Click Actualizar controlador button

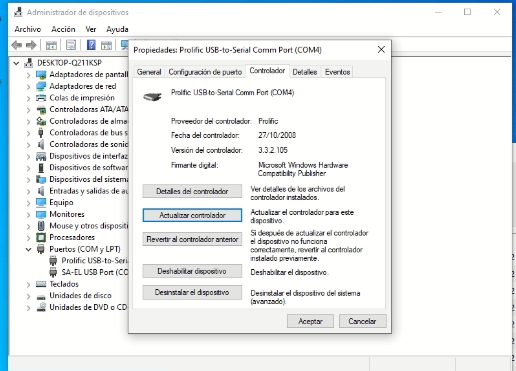point(192,215)
